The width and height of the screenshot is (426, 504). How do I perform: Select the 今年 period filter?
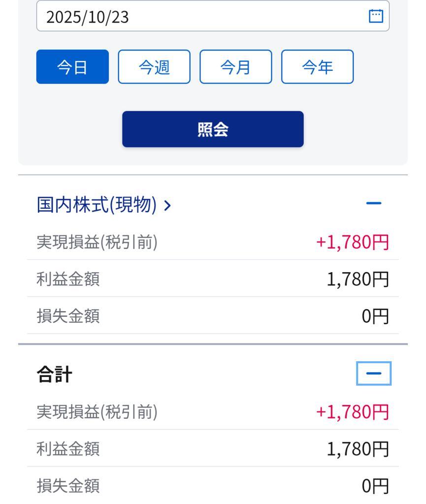tap(317, 67)
